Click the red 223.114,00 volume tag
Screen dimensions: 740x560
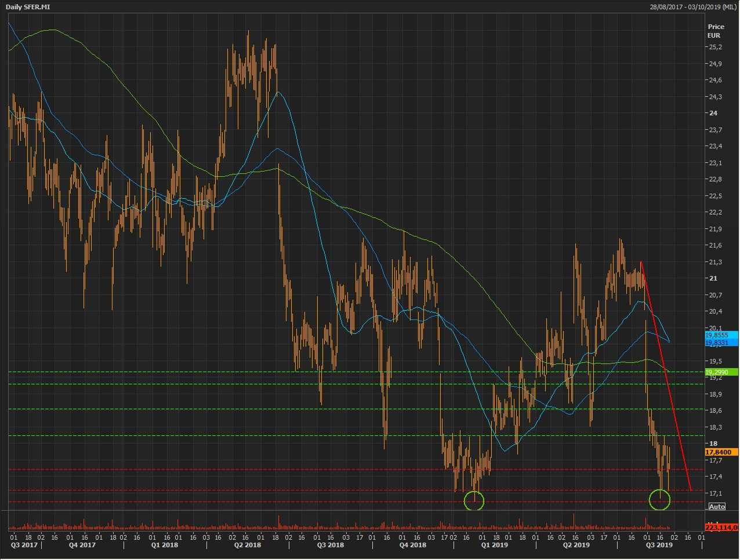(x=721, y=527)
